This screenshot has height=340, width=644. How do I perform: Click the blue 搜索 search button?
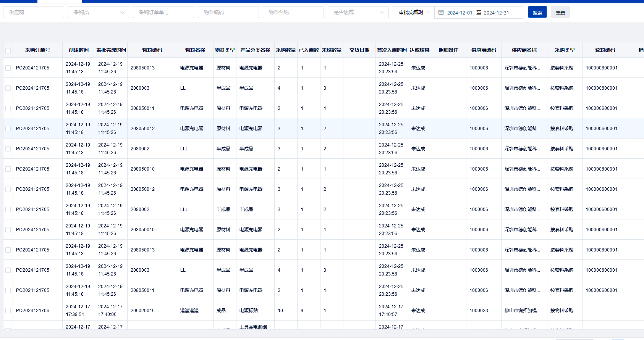537,12
